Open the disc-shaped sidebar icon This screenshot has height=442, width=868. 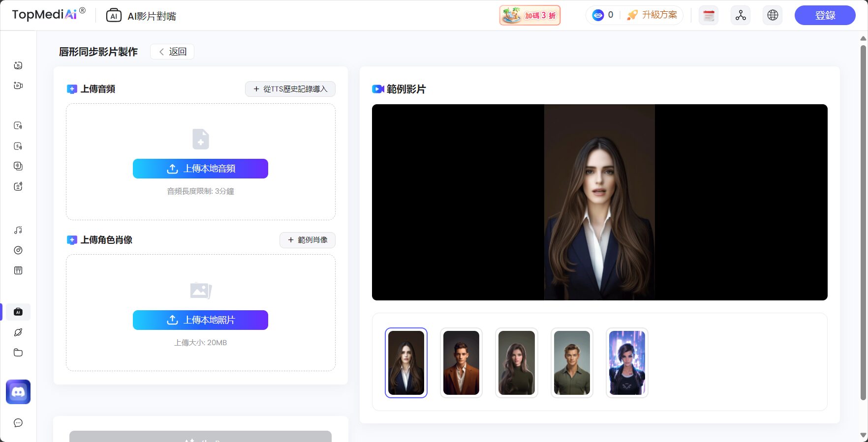coord(18,250)
